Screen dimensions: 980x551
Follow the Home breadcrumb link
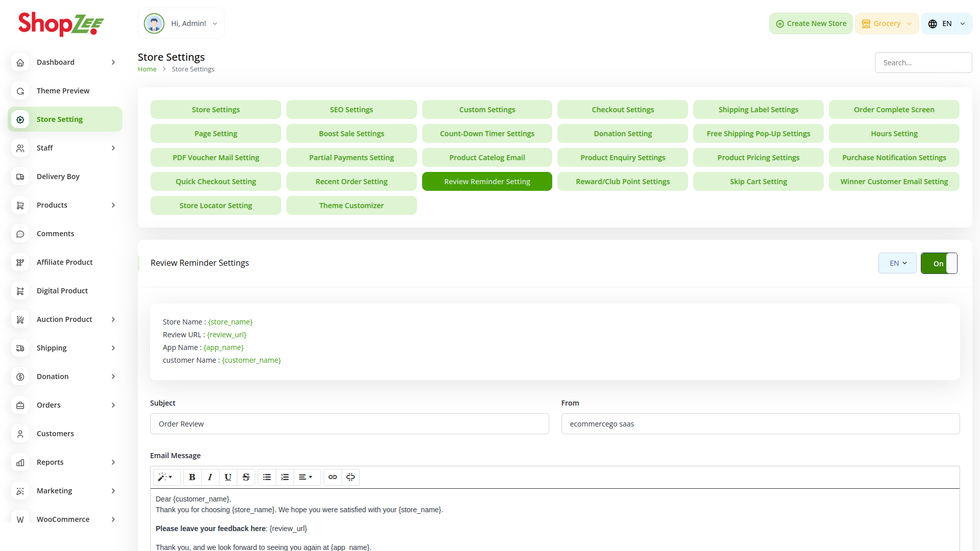click(x=147, y=69)
